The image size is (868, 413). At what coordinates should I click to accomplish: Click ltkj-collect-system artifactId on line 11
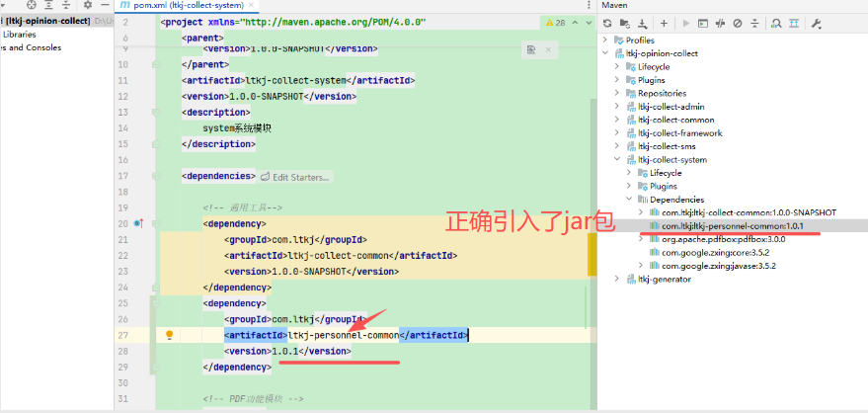(x=296, y=80)
